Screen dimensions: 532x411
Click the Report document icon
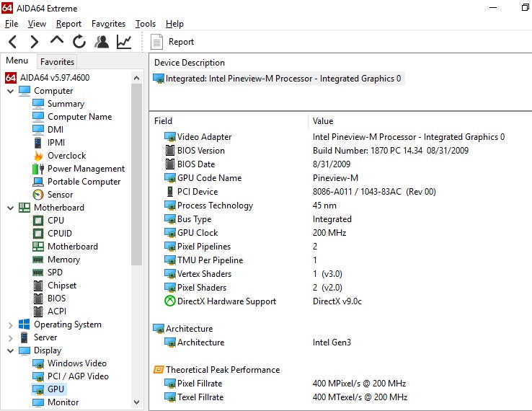coord(156,42)
